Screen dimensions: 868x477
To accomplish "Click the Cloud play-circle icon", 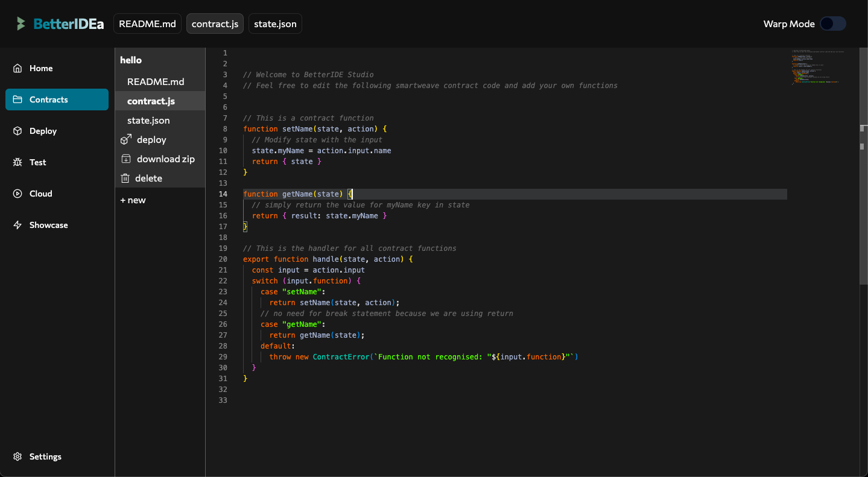I will click(17, 194).
